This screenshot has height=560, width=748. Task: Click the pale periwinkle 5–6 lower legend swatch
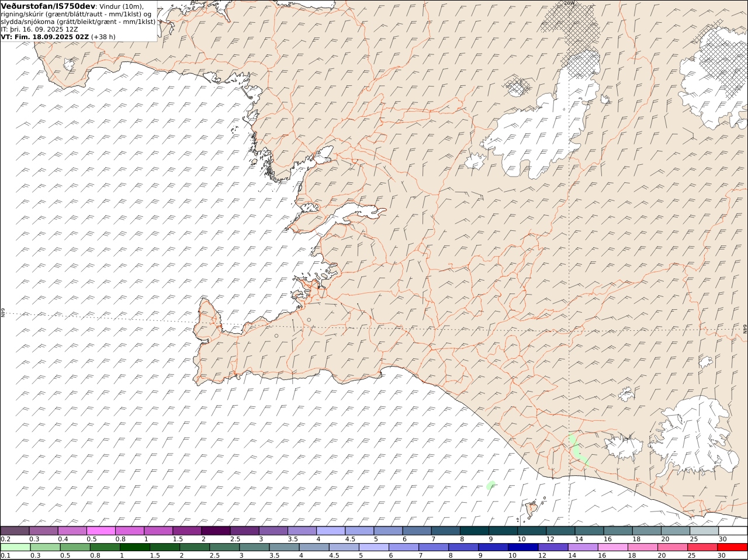coord(374,547)
